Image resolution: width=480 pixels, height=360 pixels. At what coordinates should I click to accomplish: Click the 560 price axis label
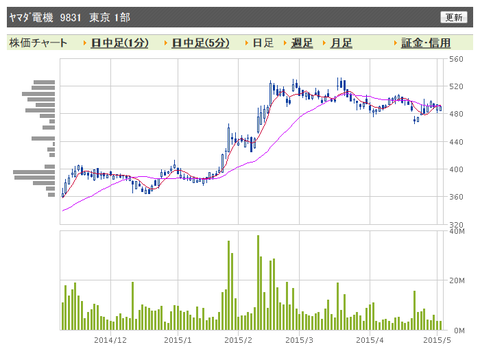click(x=456, y=59)
